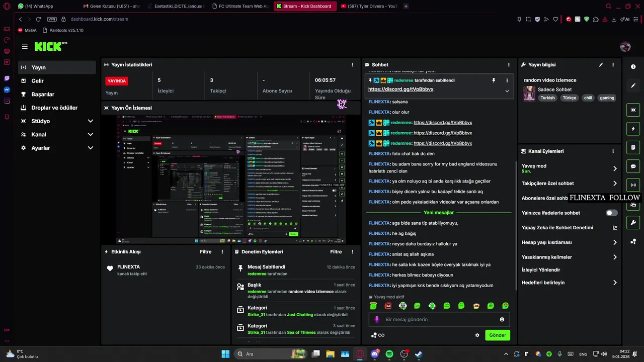
Task: Open the Windows Start menu
Action: tap(225, 354)
